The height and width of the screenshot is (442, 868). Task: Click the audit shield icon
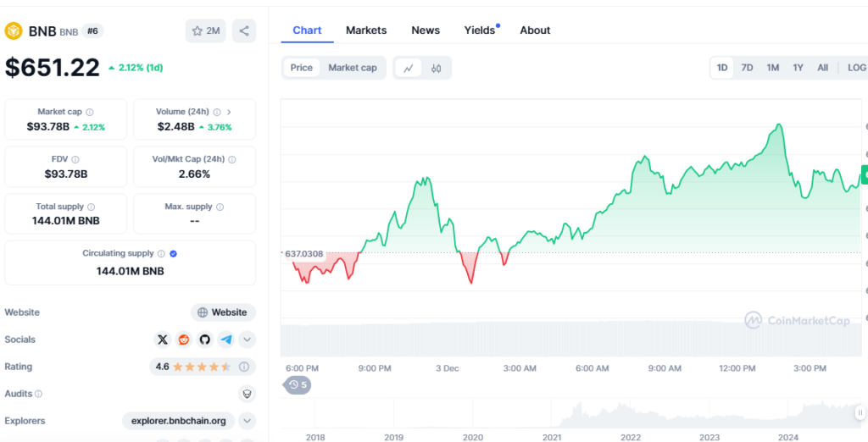pos(247,394)
